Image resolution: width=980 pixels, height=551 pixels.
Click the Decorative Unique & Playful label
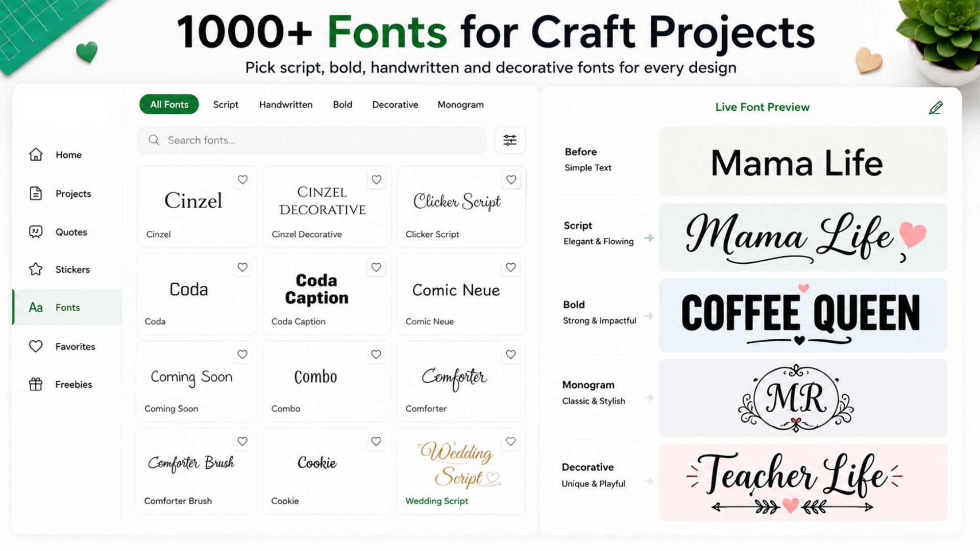tap(593, 475)
